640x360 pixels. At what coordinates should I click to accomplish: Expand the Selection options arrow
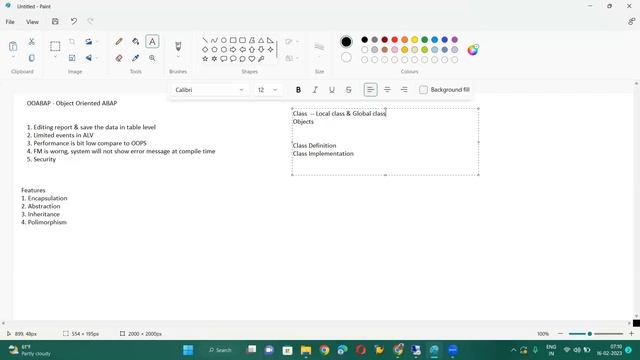(55, 57)
